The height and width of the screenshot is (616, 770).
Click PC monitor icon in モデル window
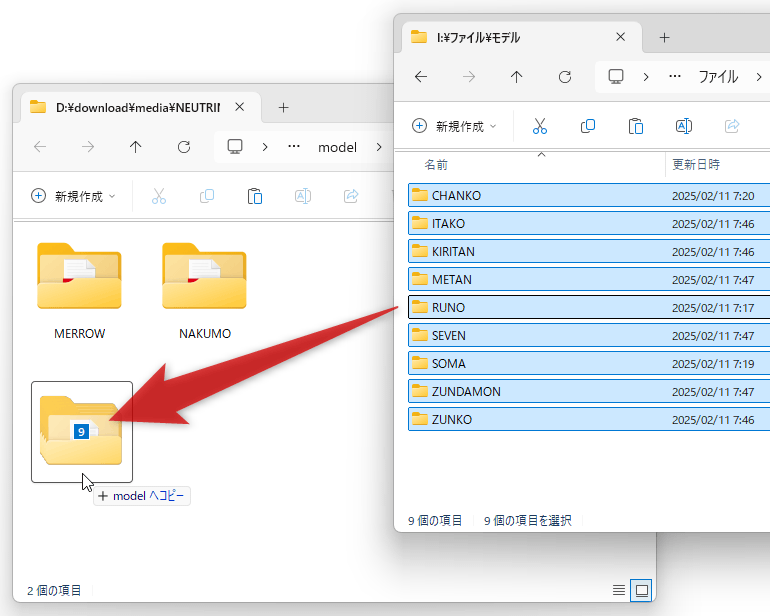(x=616, y=77)
